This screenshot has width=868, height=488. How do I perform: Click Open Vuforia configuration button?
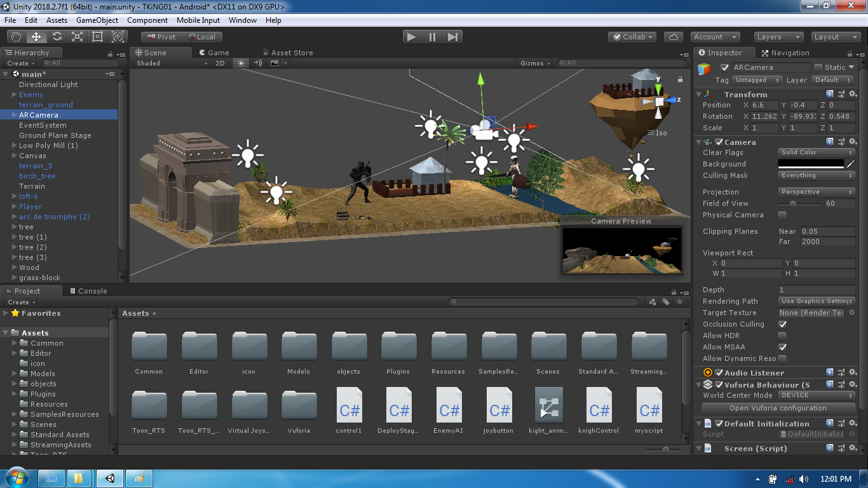coord(778,408)
